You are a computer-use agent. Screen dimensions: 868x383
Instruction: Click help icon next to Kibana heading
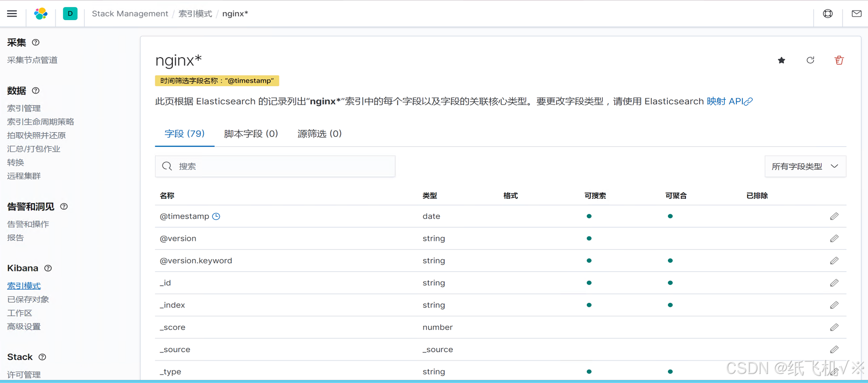(48, 268)
